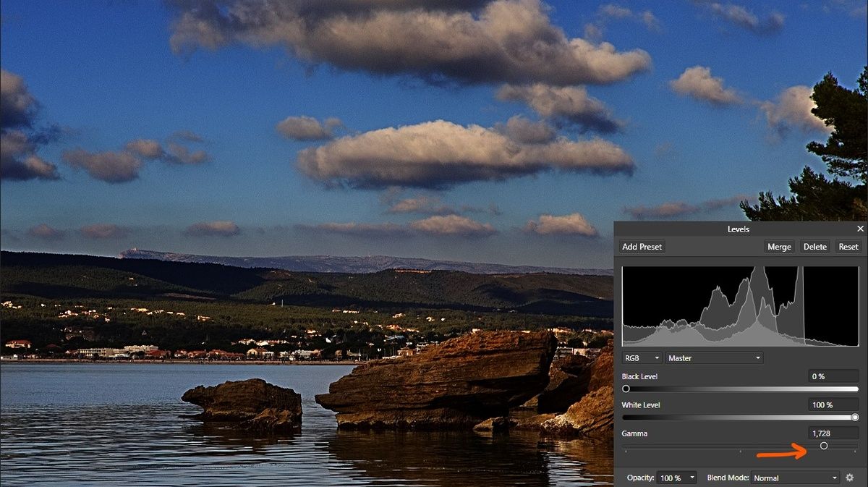868x487 pixels.
Task: Open the Opacity 100 % dropdown
Action: [x=677, y=478]
